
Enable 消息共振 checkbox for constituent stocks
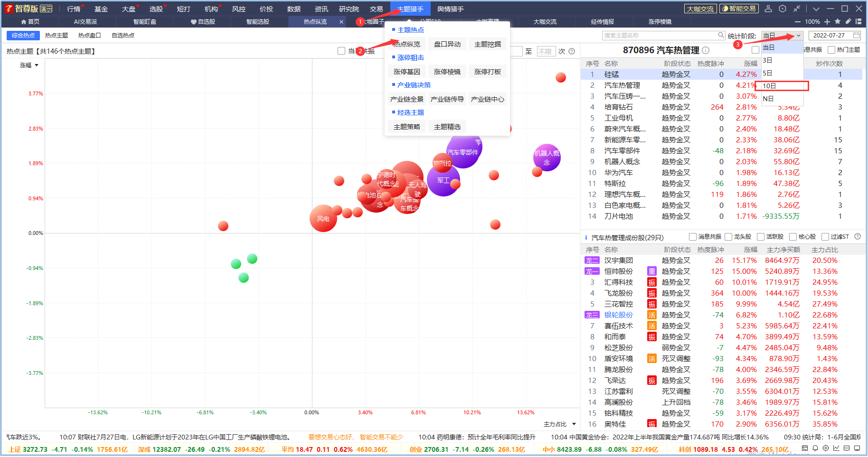pyautogui.click(x=692, y=236)
